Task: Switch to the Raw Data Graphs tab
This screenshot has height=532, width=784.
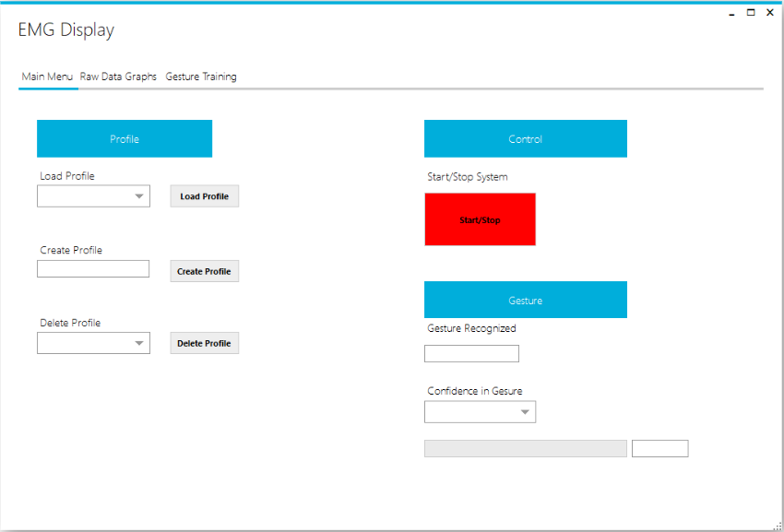Action: (x=118, y=77)
